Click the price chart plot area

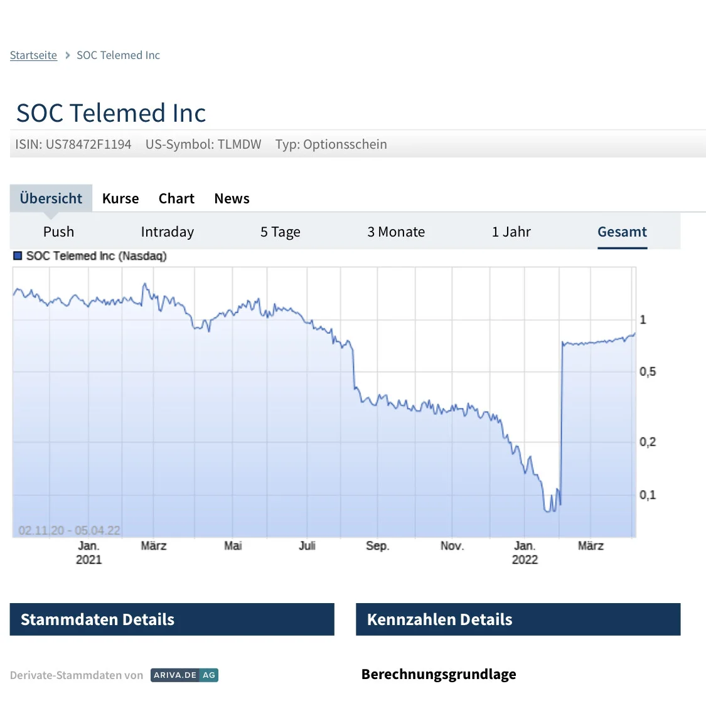pyautogui.click(x=324, y=402)
